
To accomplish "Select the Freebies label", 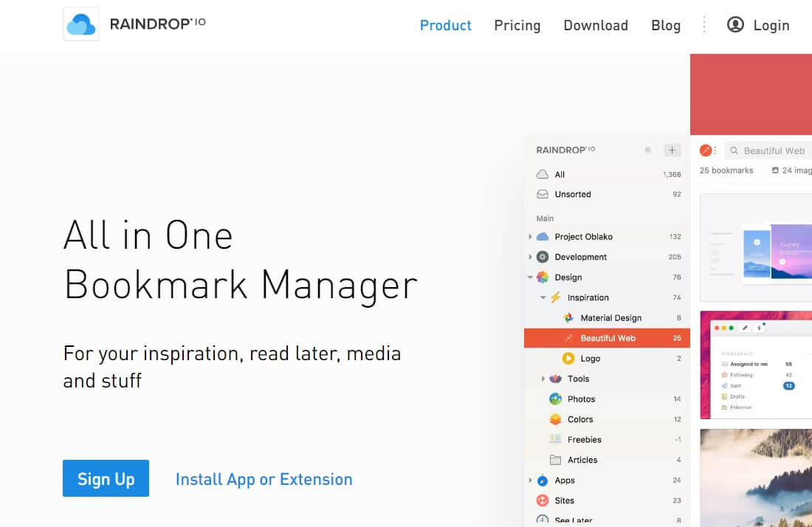I will pyautogui.click(x=584, y=439).
